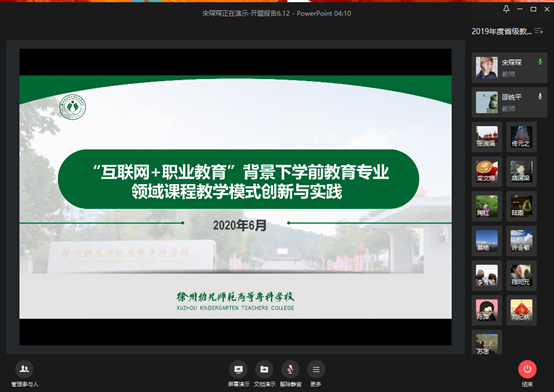Click 许金敏 participant avatar with clouds
This screenshot has width=554, height=392.
[x=521, y=241]
